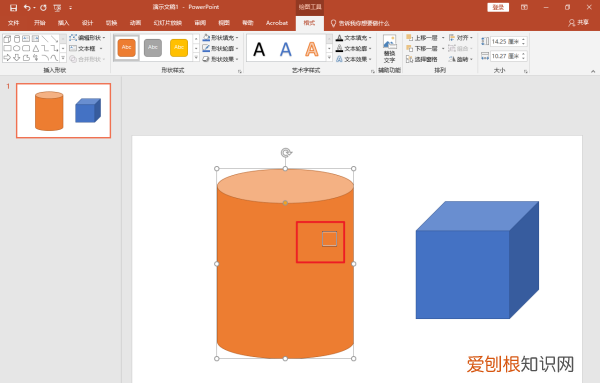
Task: Click the Sign in (登录) button
Action: pos(498,7)
